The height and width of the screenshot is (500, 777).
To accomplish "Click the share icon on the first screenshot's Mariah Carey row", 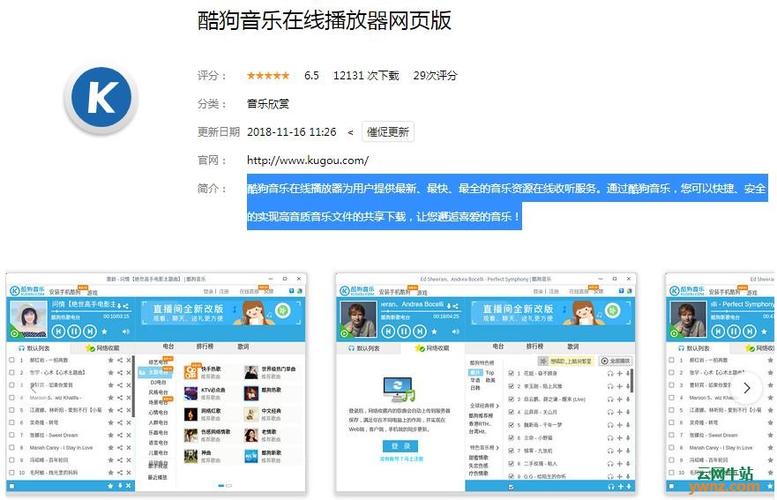I will [119, 447].
